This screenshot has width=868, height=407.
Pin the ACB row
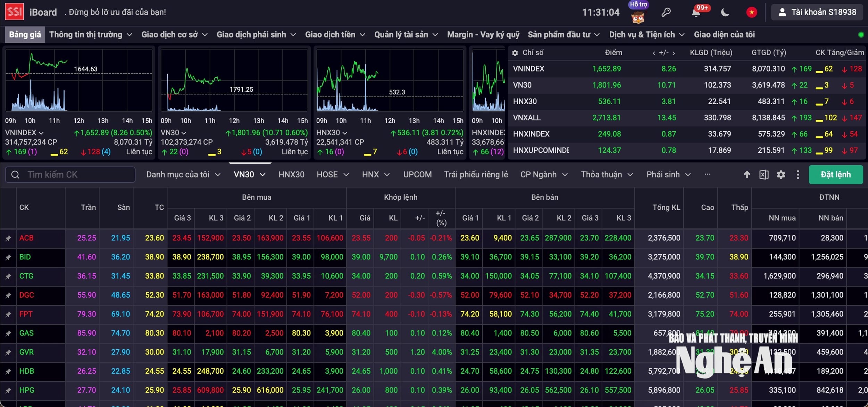8,238
